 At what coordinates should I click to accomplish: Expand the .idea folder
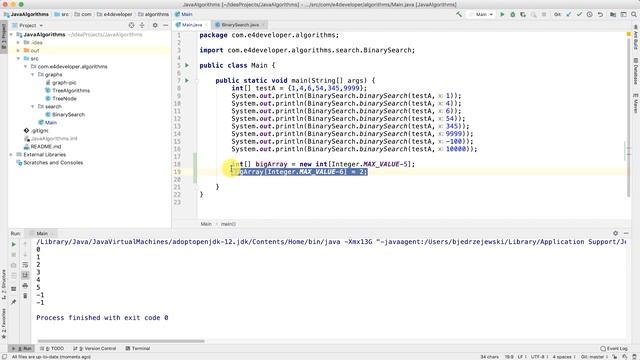[x=18, y=42]
